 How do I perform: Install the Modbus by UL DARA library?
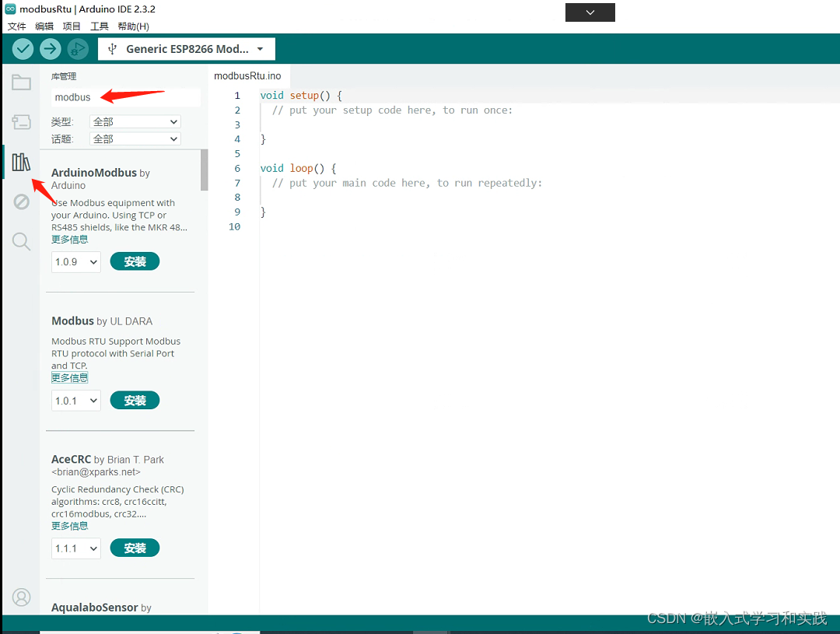[135, 401]
